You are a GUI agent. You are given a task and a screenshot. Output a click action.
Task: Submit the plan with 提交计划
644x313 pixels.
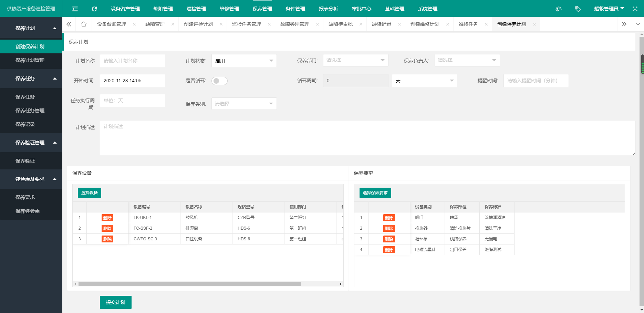pyautogui.click(x=116, y=302)
